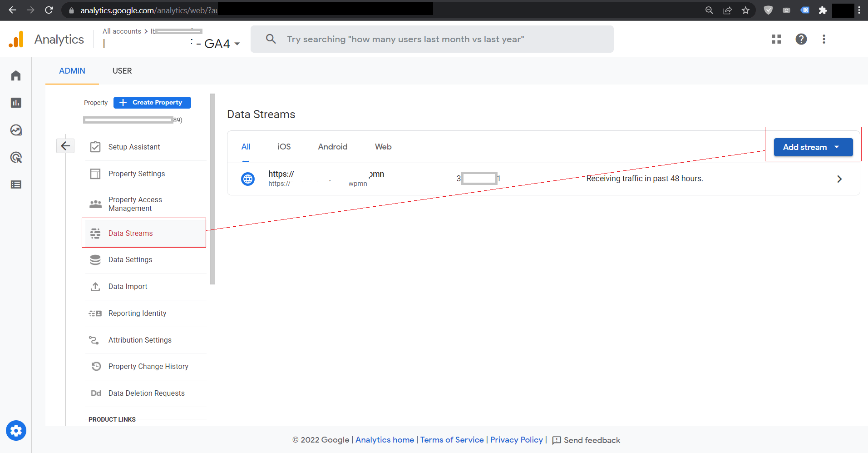
Task: Open the Advertising icon in sidebar
Action: [16, 158]
